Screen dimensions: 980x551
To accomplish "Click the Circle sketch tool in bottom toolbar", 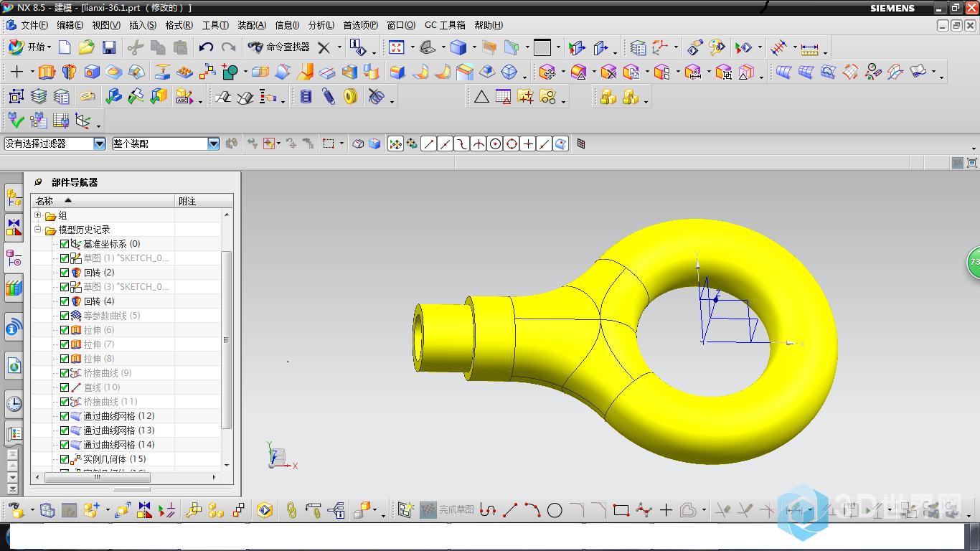I will pyautogui.click(x=555, y=510).
